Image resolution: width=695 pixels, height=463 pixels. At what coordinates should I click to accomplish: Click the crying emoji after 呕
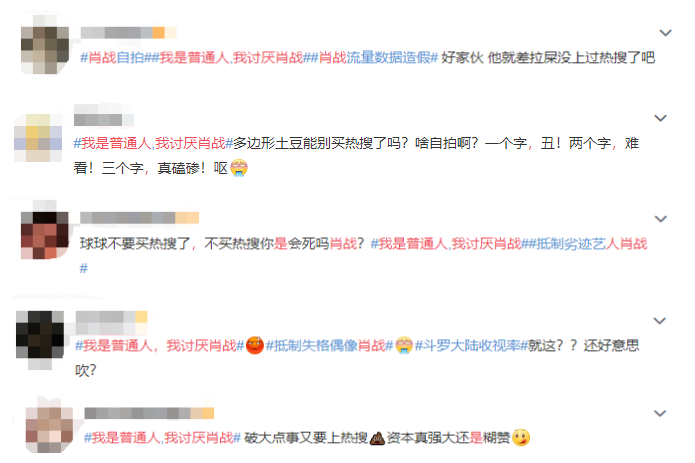pyautogui.click(x=239, y=168)
